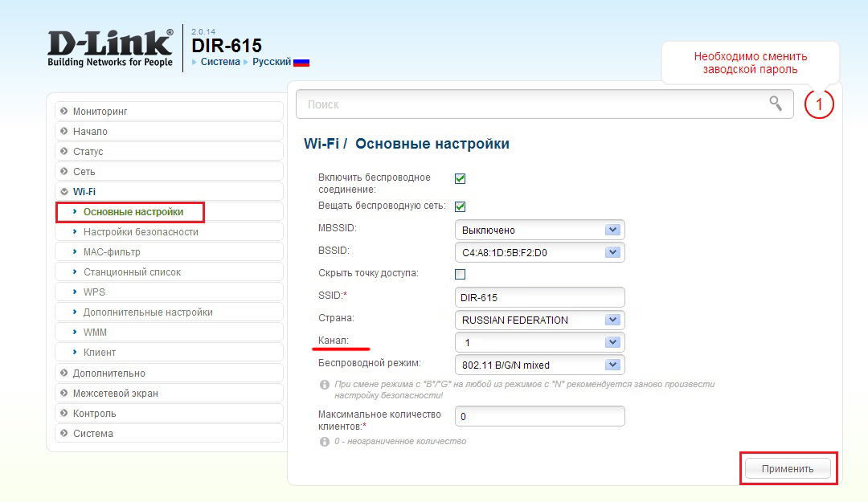Check the Hide access point checkbox

tap(460, 274)
